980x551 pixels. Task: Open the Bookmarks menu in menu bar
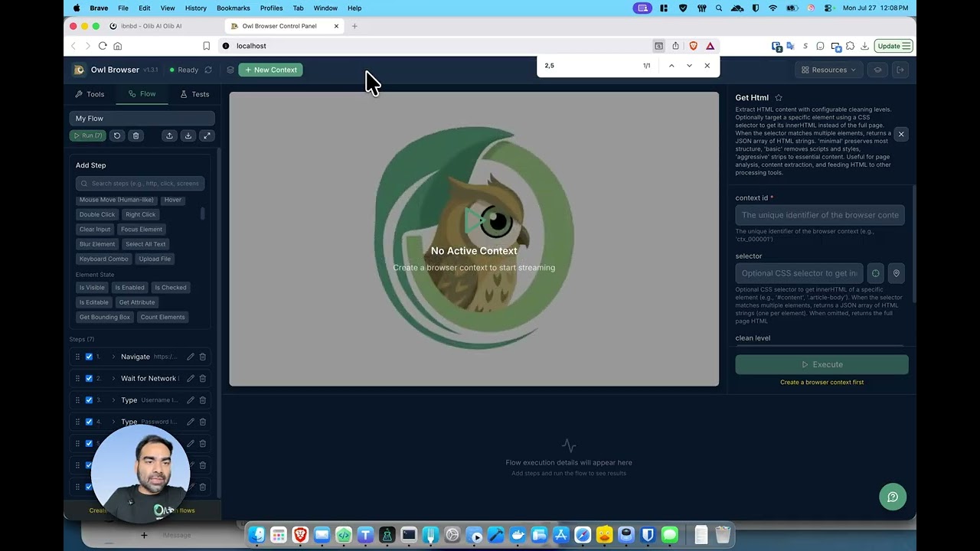[234, 8]
